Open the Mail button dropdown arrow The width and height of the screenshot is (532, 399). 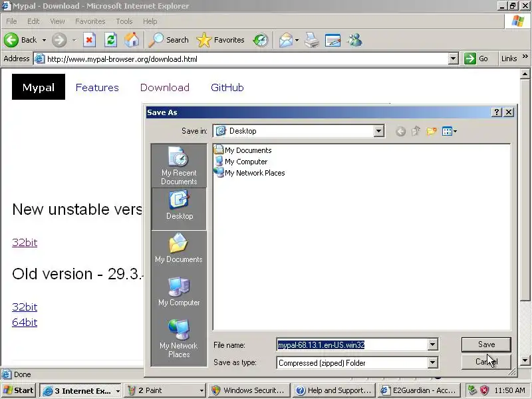(x=297, y=40)
